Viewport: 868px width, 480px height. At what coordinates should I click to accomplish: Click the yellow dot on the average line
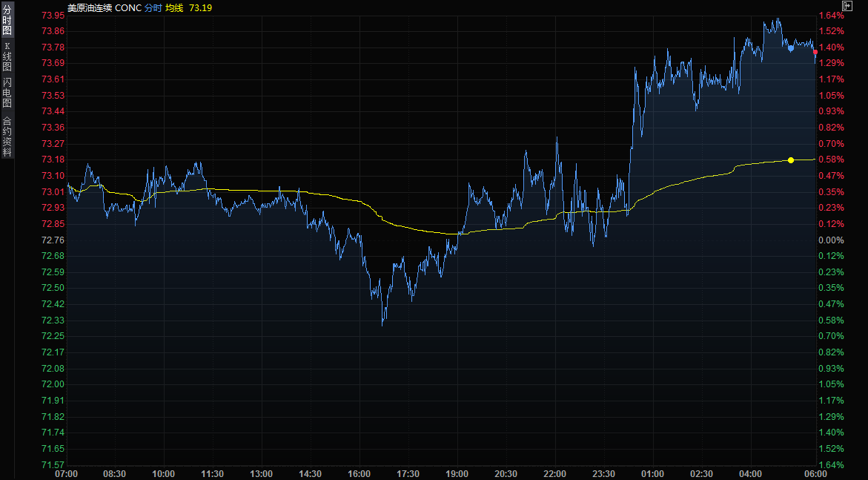click(791, 160)
